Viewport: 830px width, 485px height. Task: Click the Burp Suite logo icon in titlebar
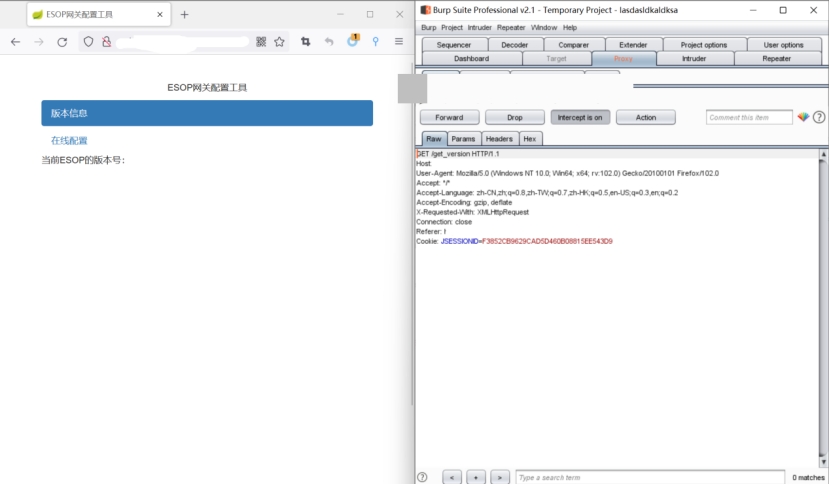tap(425, 10)
